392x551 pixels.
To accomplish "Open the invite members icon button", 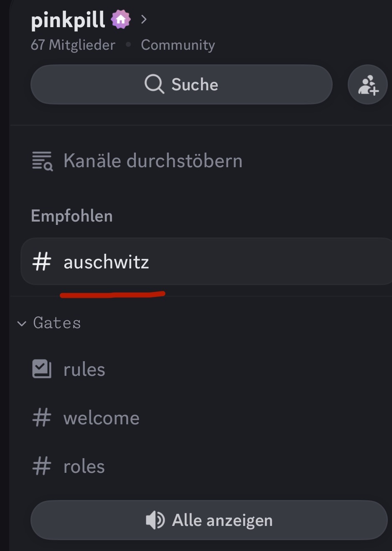I will (368, 84).
